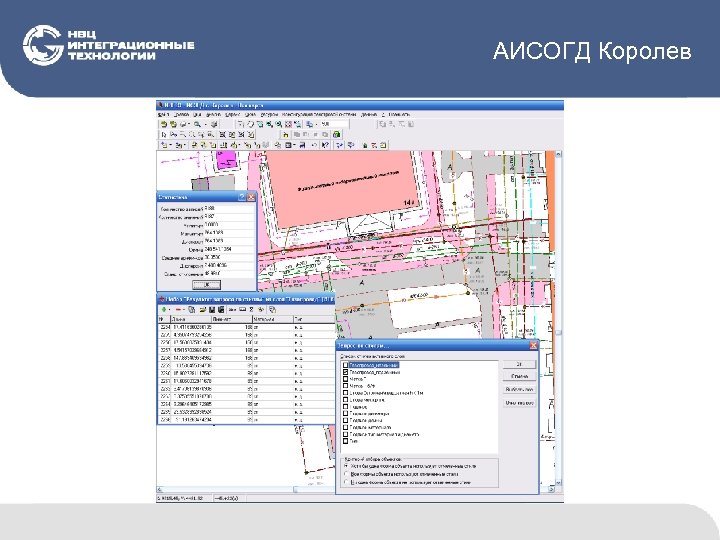
Task: Click the last icon of the table window toolbar
Action: coord(272,309)
